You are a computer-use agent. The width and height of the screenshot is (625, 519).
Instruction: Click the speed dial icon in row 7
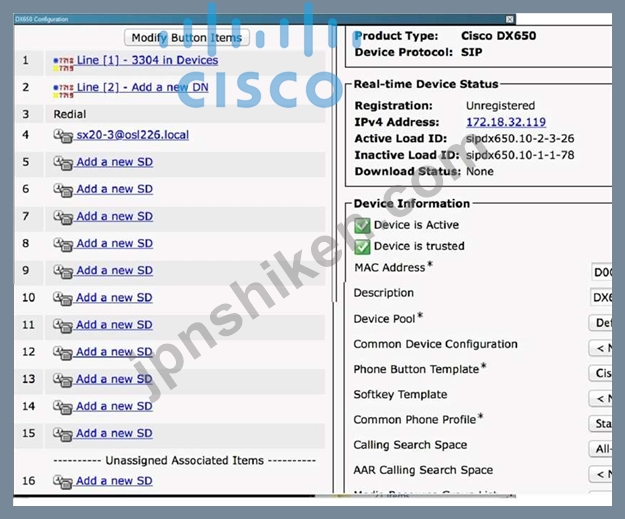[x=63, y=218]
